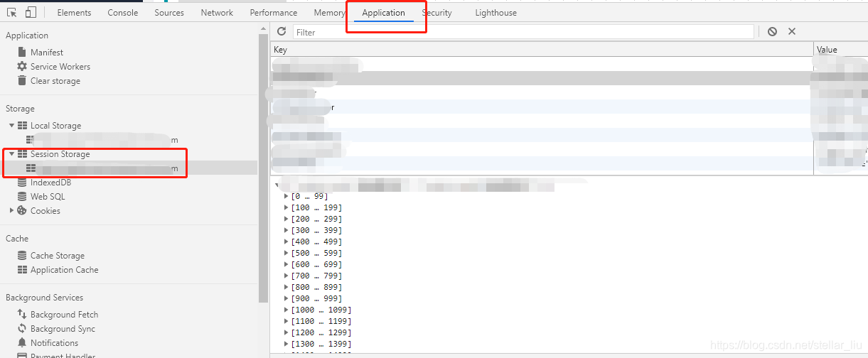Open Manifest in the sidebar

(47, 53)
